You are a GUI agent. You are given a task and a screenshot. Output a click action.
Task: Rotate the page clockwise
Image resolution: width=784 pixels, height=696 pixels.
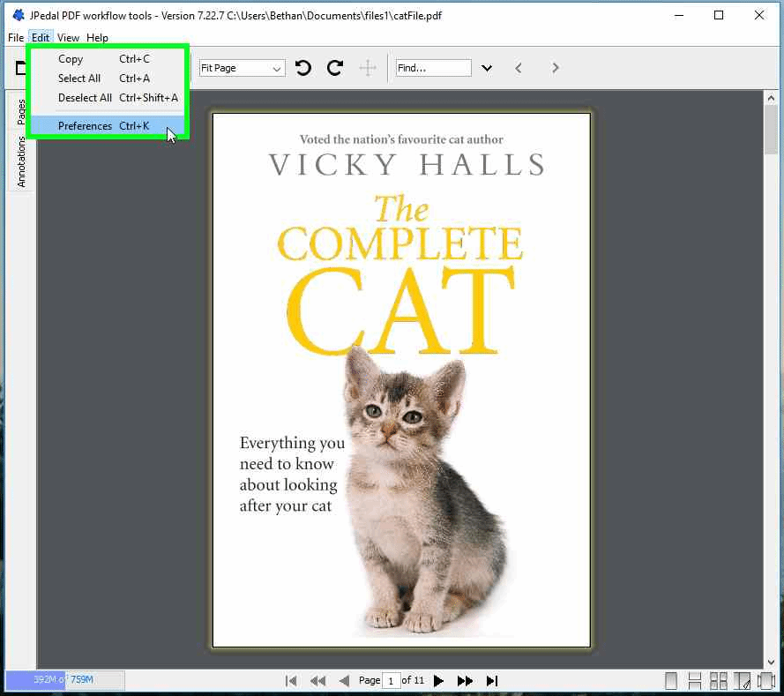335,68
